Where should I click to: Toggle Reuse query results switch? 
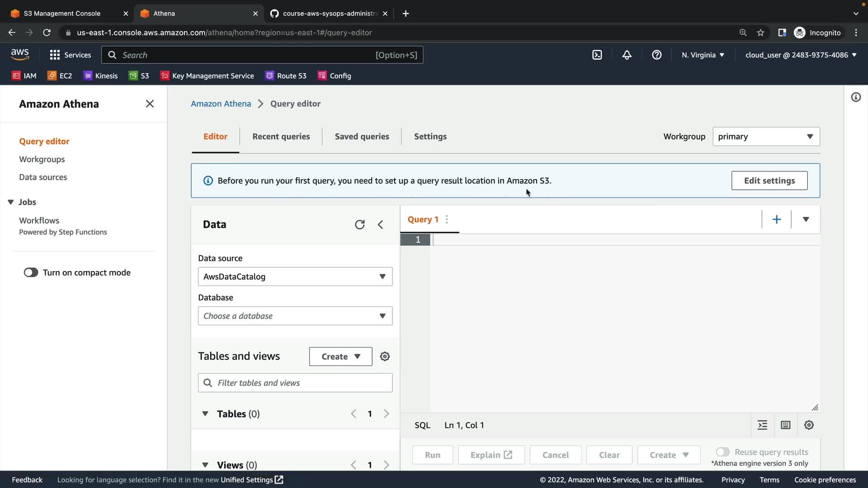tap(722, 452)
